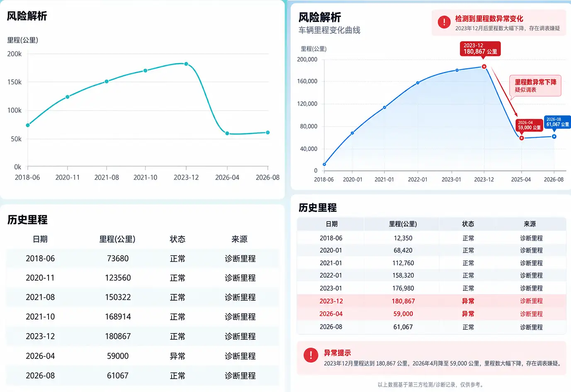Select the red 2023-12 180,867 公里 tooltip
This screenshot has height=392, width=571.
480,49
